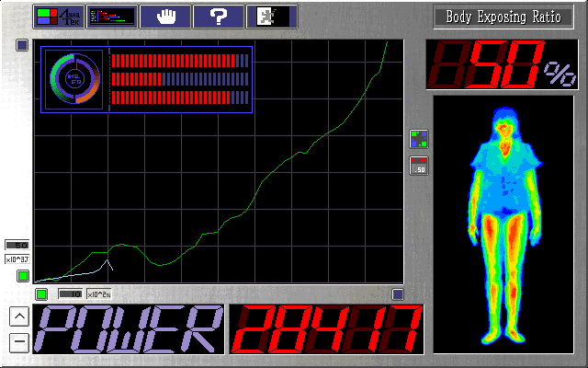
Task: Toggle the green indicator under the graph
Action: pyautogui.click(x=41, y=294)
